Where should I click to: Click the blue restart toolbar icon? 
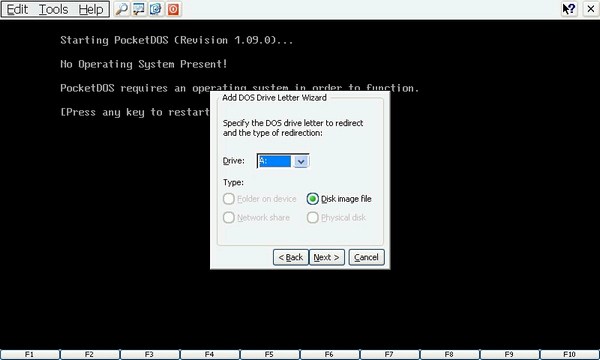click(156, 9)
